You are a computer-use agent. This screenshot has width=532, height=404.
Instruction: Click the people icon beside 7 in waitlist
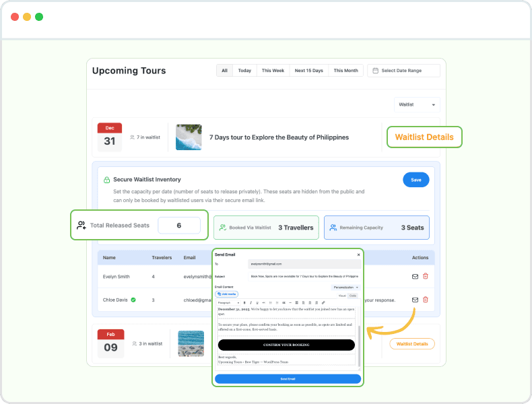coord(132,137)
